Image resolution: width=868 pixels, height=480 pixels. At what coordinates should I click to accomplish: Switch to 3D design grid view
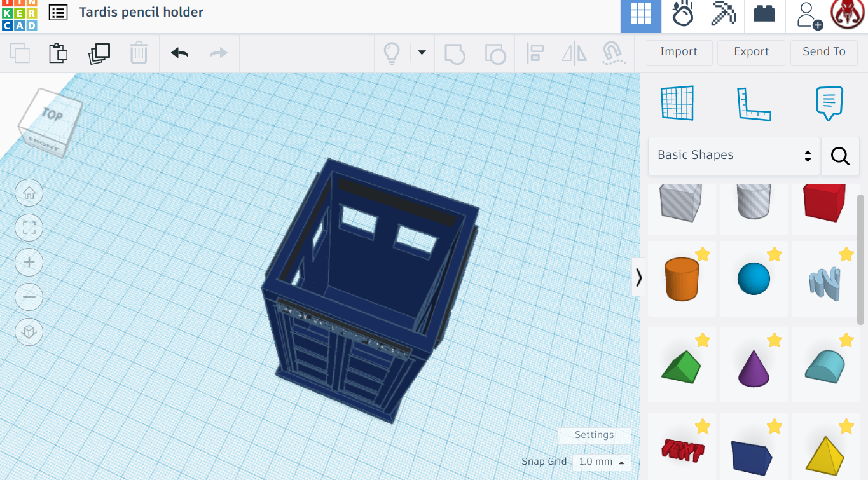pyautogui.click(x=641, y=15)
